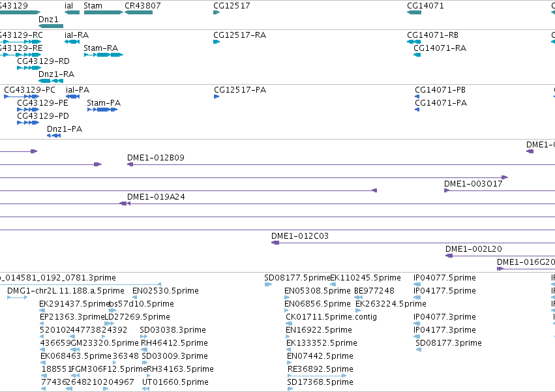
Task: Select transcript CG14071-RA
Action: click(440, 48)
